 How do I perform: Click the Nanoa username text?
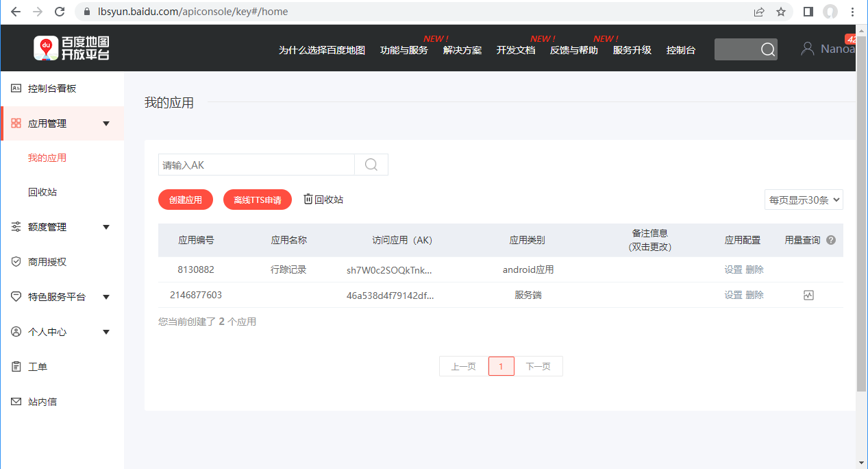838,49
